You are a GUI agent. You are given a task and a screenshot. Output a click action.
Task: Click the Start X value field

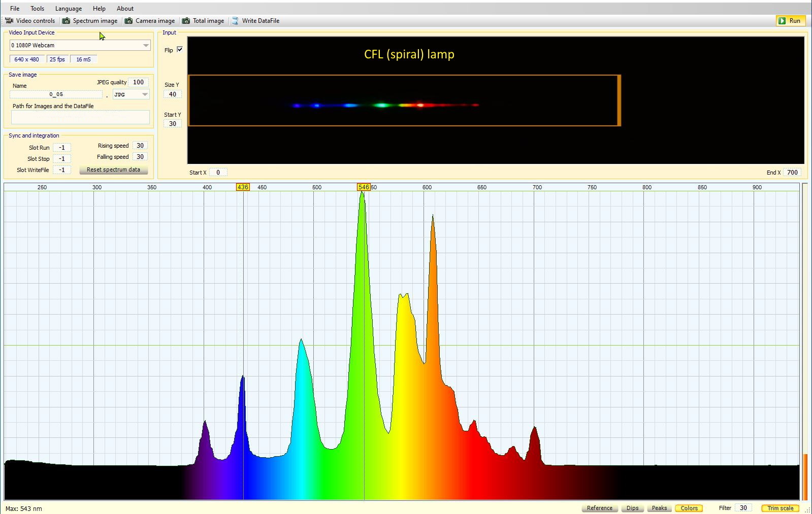218,173
